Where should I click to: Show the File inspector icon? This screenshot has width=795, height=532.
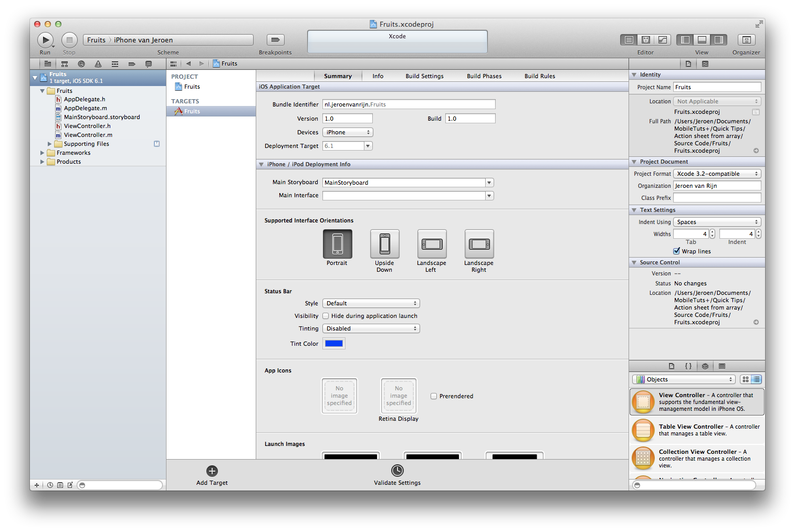(x=688, y=64)
